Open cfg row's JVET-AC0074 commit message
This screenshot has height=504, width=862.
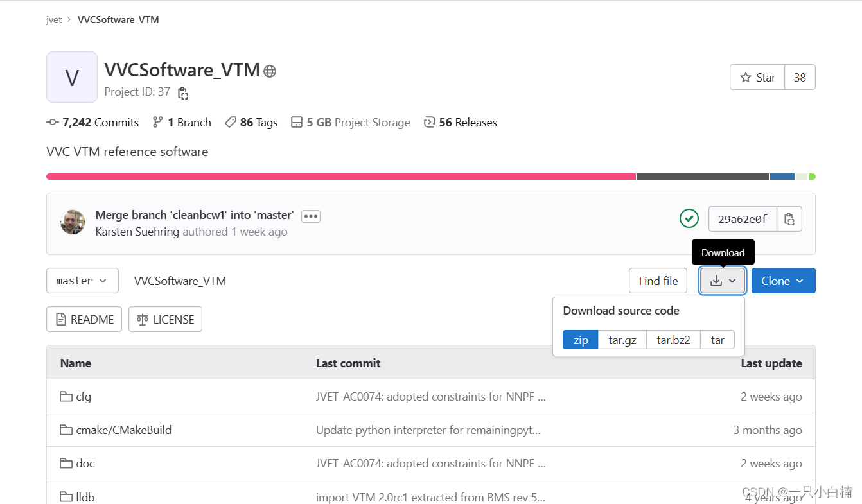click(x=431, y=397)
